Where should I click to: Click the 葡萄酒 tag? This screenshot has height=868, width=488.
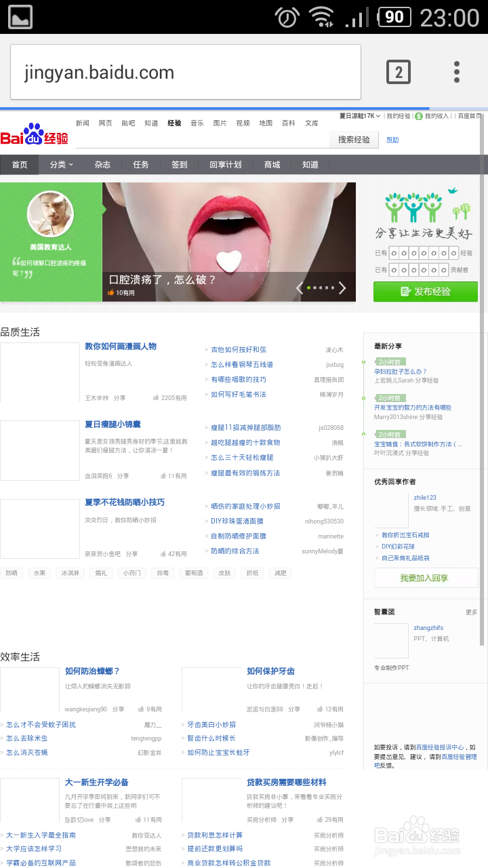[x=194, y=573]
